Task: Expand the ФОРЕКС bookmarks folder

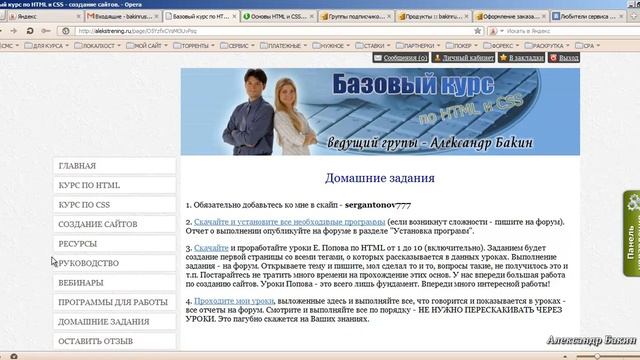Action: [501, 46]
